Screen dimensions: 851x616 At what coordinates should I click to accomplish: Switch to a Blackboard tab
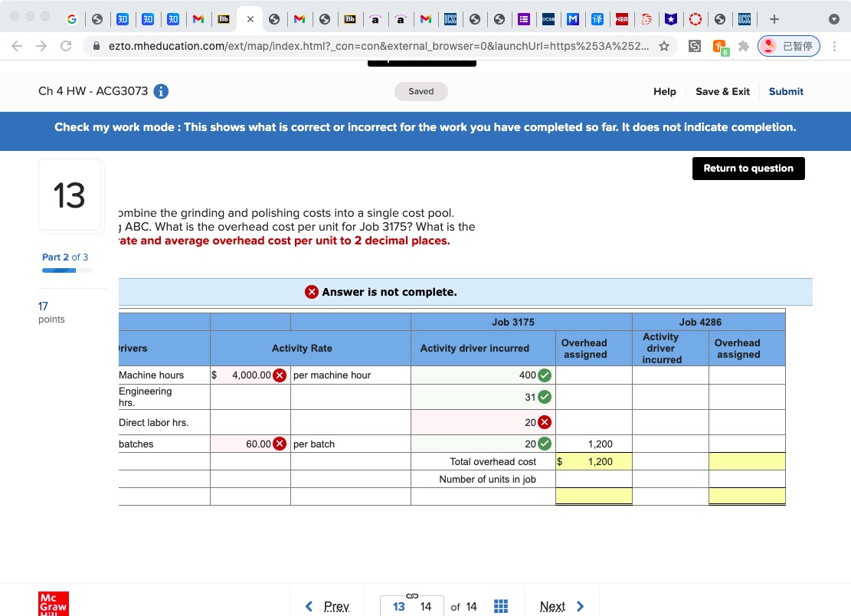pos(224,18)
